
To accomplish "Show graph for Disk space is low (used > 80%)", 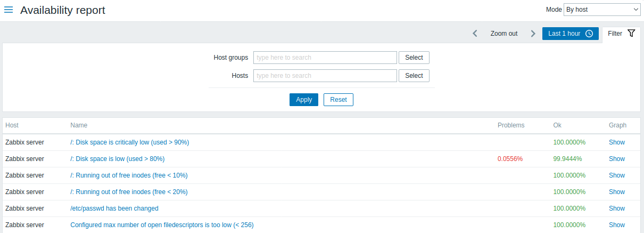I will click(x=616, y=159).
